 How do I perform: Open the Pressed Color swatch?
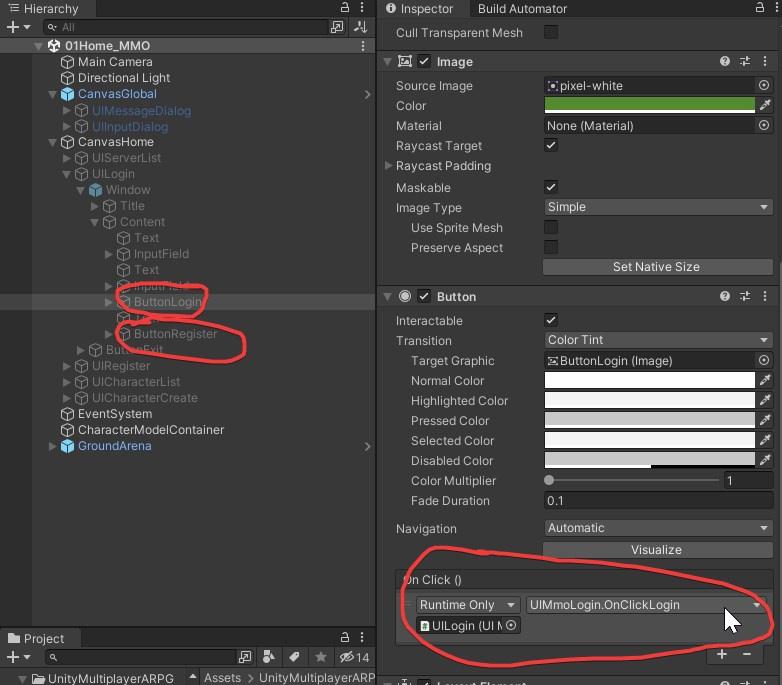pyautogui.click(x=649, y=420)
